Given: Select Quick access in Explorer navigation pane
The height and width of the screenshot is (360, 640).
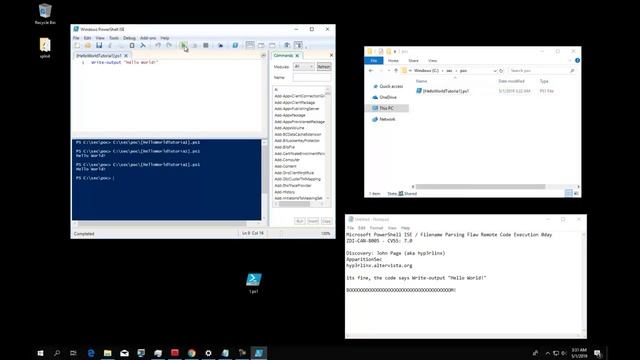Looking at the screenshot, I should (387, 87).
